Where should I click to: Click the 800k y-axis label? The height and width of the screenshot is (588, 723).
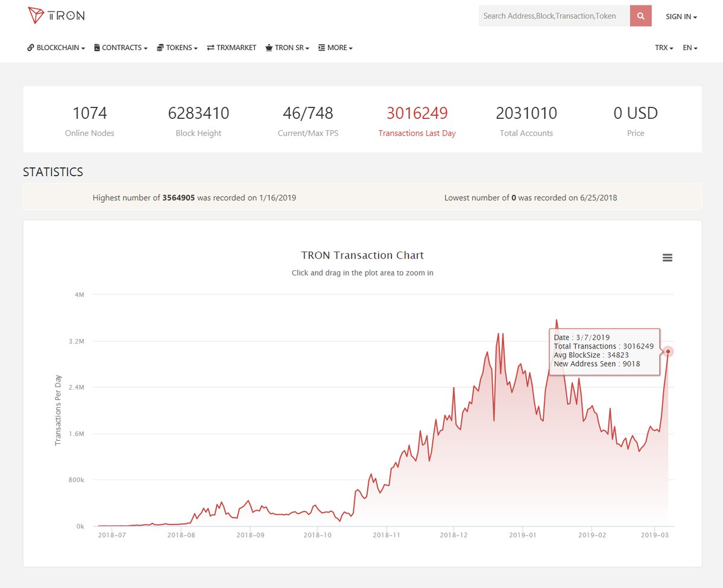tap(77, 480)
